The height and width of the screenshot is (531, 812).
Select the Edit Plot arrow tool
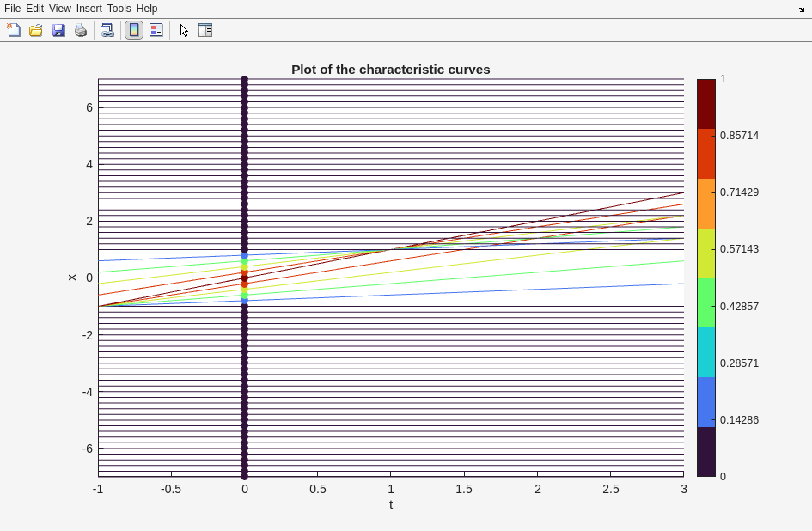coord(184,30)
